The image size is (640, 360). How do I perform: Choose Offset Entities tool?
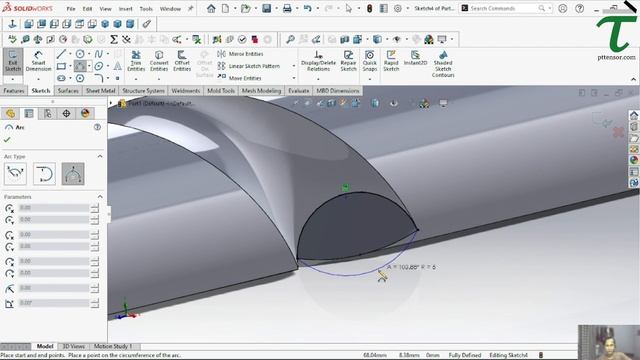[182, 61]
